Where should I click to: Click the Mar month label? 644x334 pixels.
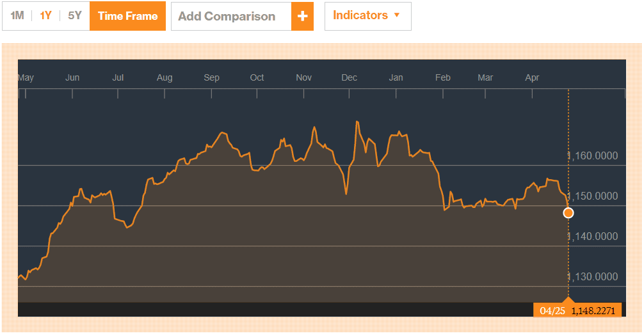point(485,77)
